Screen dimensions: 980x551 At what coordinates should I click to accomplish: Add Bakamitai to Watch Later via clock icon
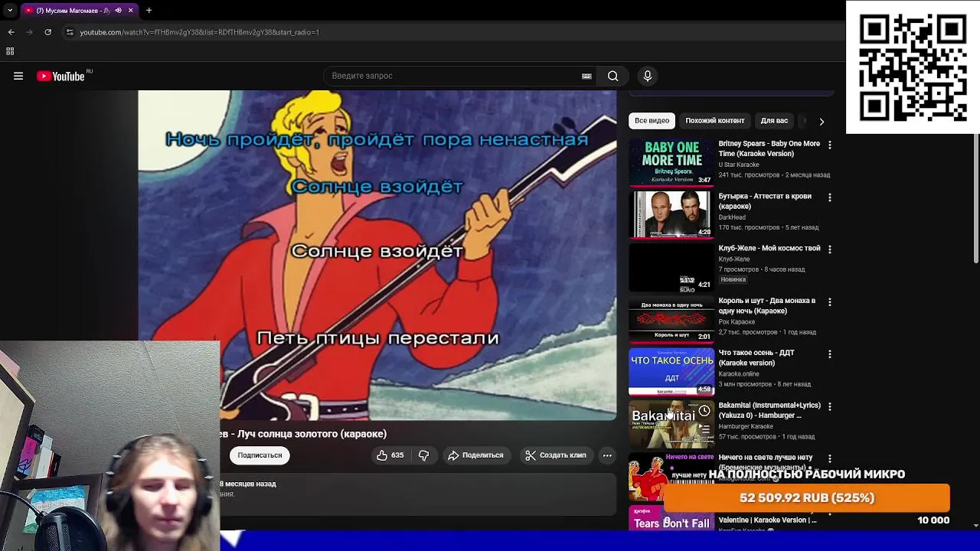704,411
